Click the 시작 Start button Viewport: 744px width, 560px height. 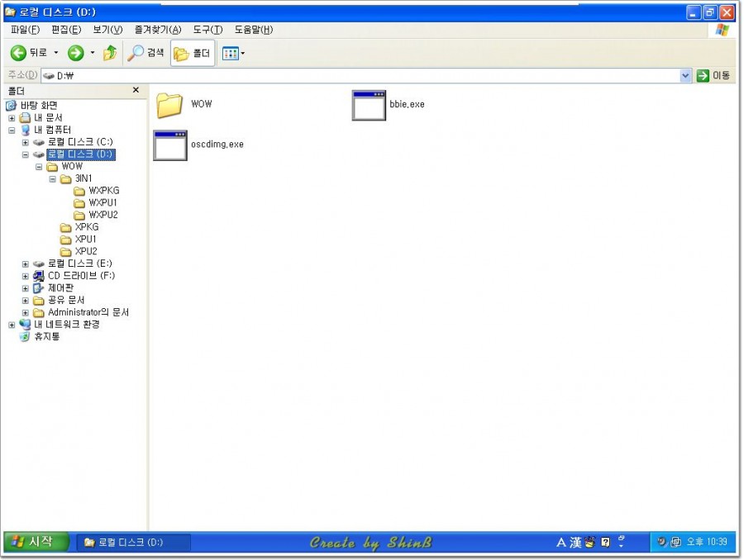pos(36,542)
